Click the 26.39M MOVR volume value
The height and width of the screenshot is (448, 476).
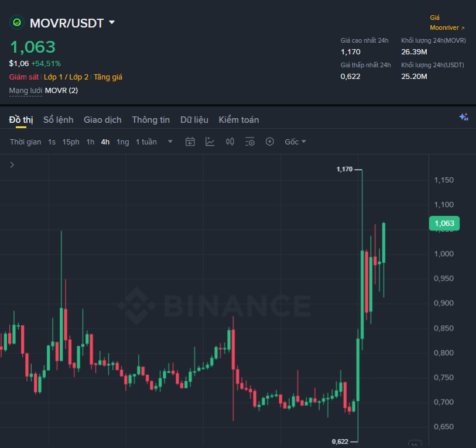tap(414, 52)
